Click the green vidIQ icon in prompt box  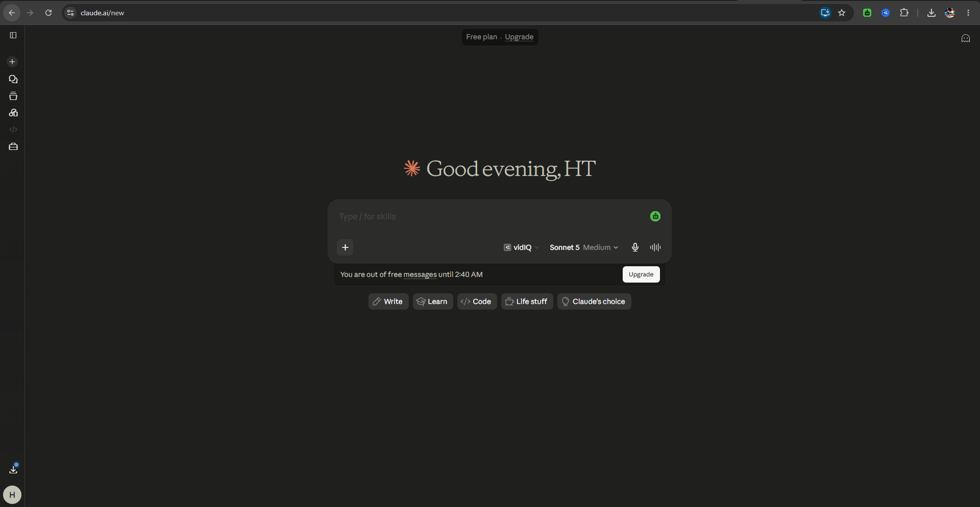click(x=655, y=216)
